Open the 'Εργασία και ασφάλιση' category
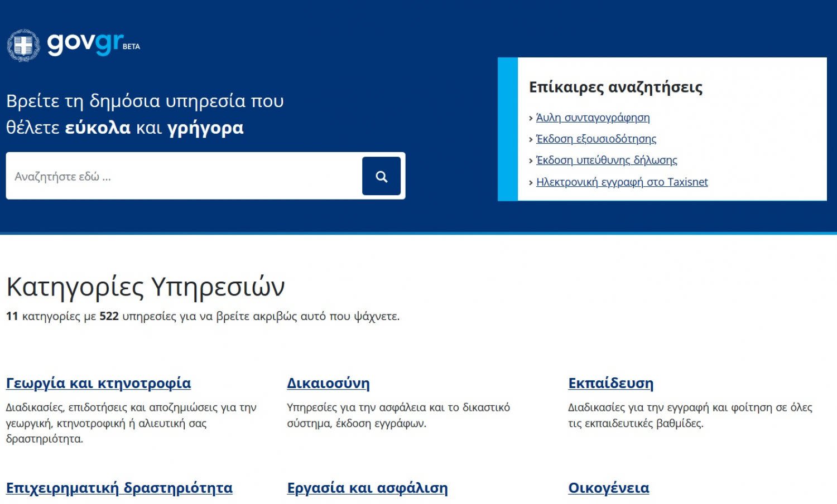Screen dimensions: 837x504 pos(367,488)
